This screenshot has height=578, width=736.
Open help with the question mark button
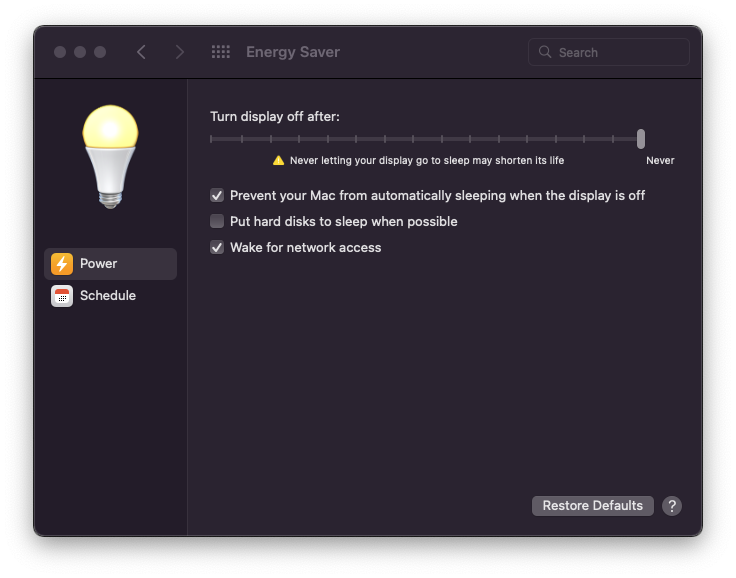pyautogui.click(x=672, y=506)
